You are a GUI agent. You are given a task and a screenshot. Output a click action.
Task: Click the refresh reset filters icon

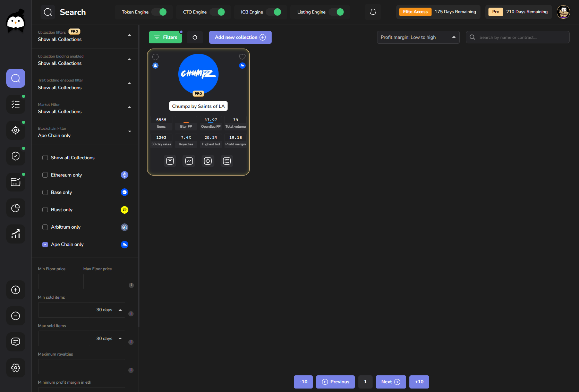tap(195, 37)
